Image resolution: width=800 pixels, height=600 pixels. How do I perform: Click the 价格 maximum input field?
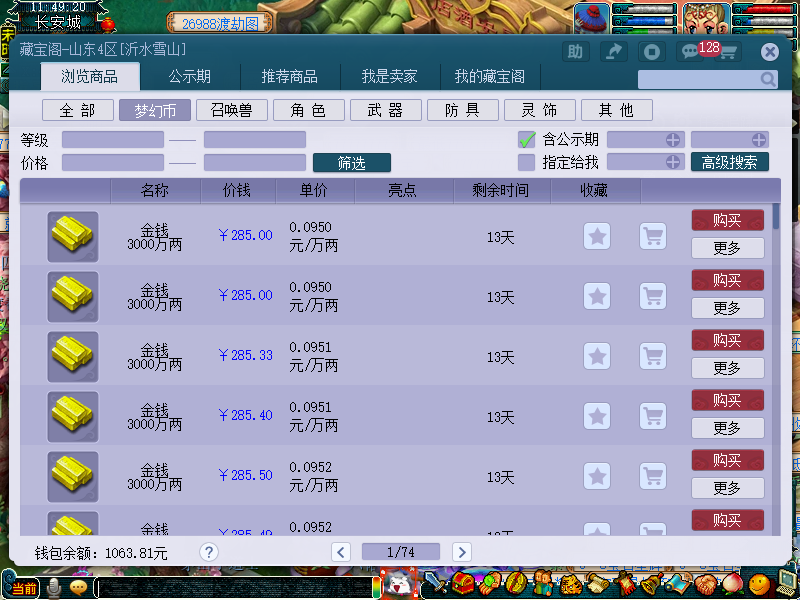[x=255, y=162]
